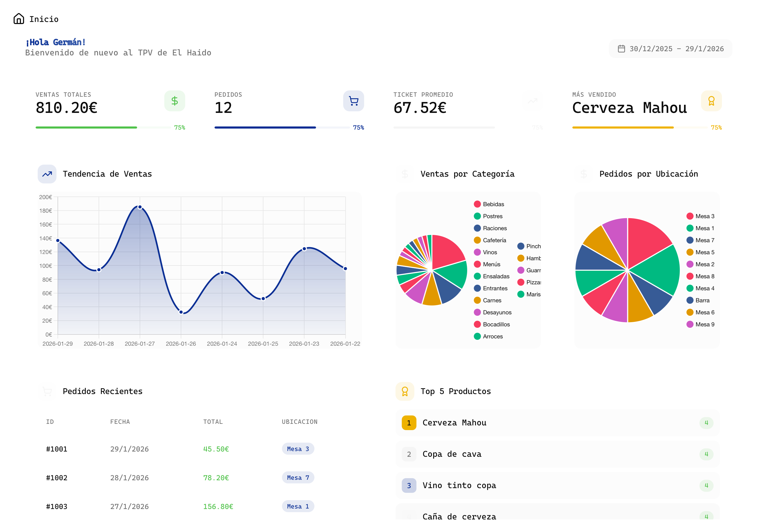Open the 30/12/2025 - 29/1/2026 date range selector
Viewport: 757px width, 532px height.
670,48
